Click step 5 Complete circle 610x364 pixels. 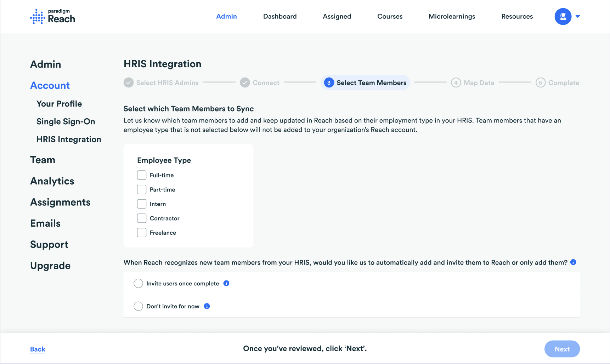pyautogui.click(x=540, y=83)
